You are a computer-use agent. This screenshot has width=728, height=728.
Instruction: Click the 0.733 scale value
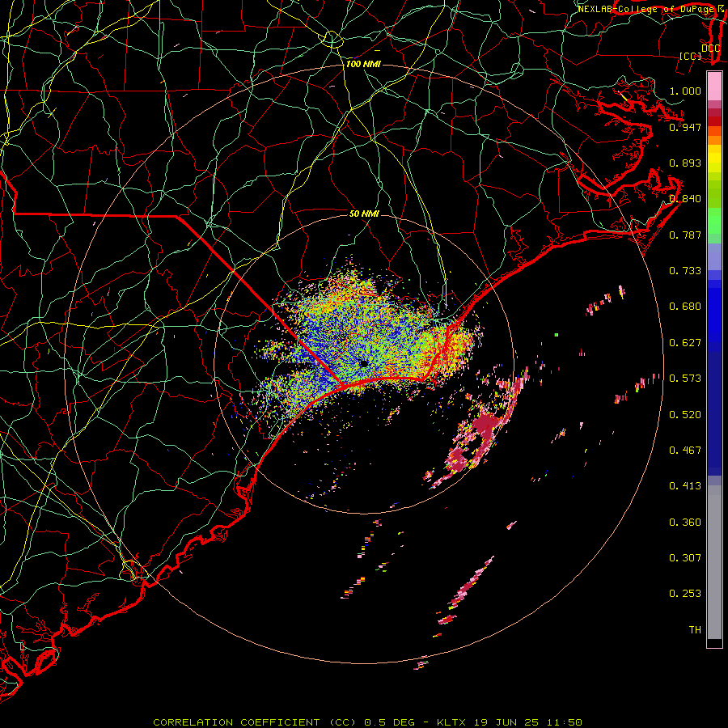pos(685,271)
